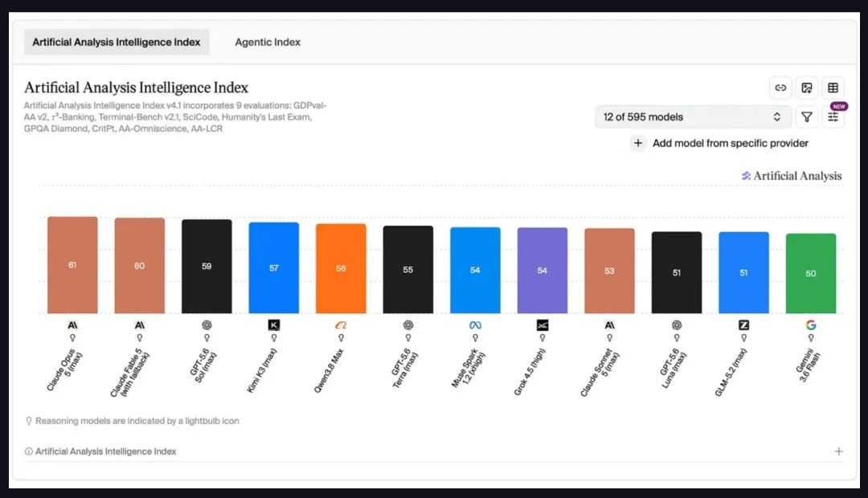Click the Qwen logo under orange bar
This screenshot has height=498, width=868.
coord(341,325)
